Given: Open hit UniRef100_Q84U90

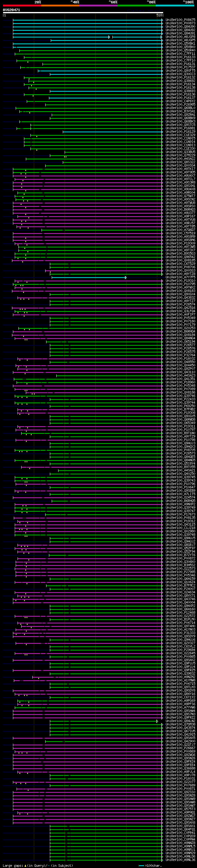Looking at the screenshot, I should [x=180, y=26].
